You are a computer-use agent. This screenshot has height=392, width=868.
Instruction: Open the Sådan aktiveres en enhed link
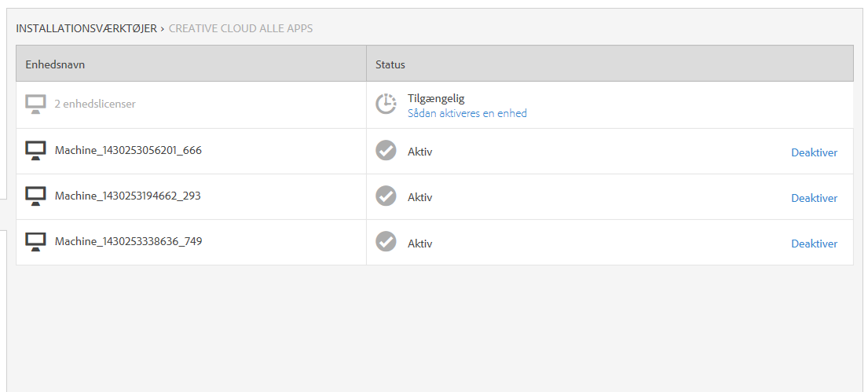coord(467,113)
